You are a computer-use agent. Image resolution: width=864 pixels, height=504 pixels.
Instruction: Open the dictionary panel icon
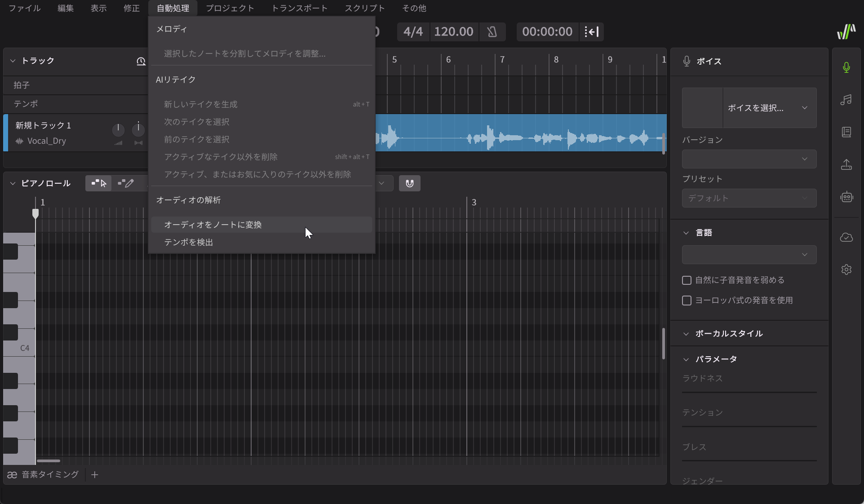pos(846,132)
